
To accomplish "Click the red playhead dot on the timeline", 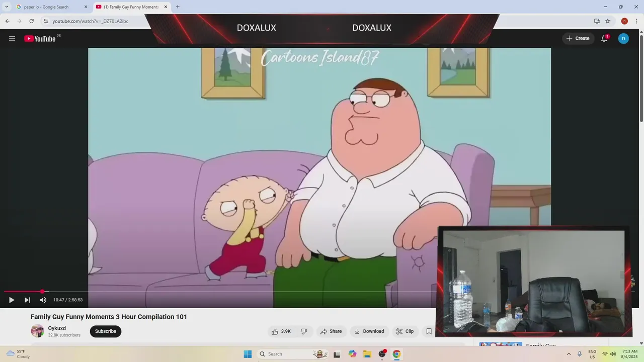I will click(42, 291).
